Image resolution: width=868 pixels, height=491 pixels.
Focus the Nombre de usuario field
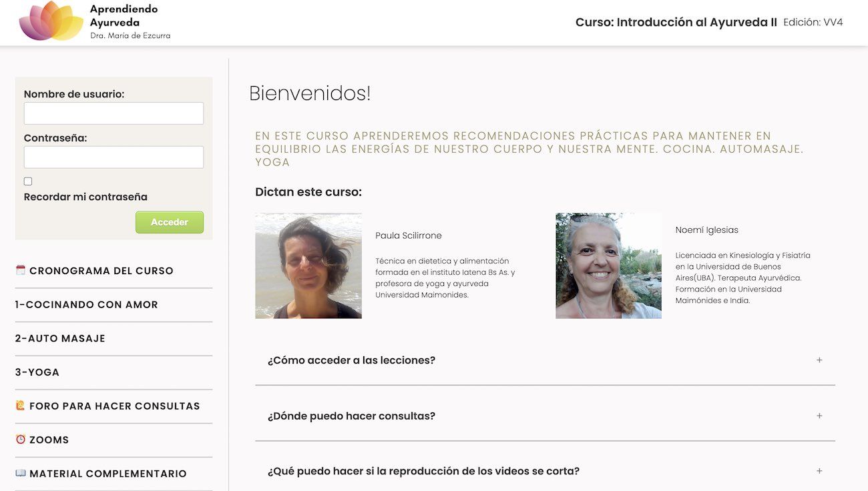114,113
